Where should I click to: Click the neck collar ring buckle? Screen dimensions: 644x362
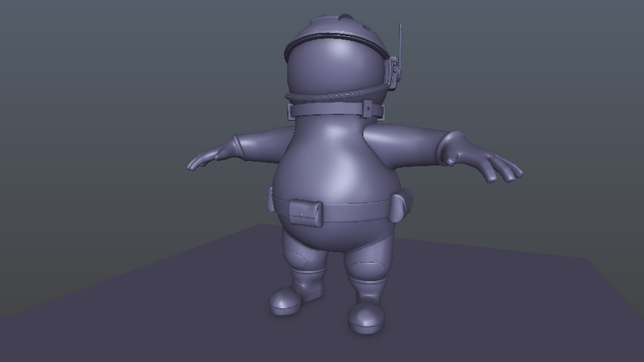(368, 109)
